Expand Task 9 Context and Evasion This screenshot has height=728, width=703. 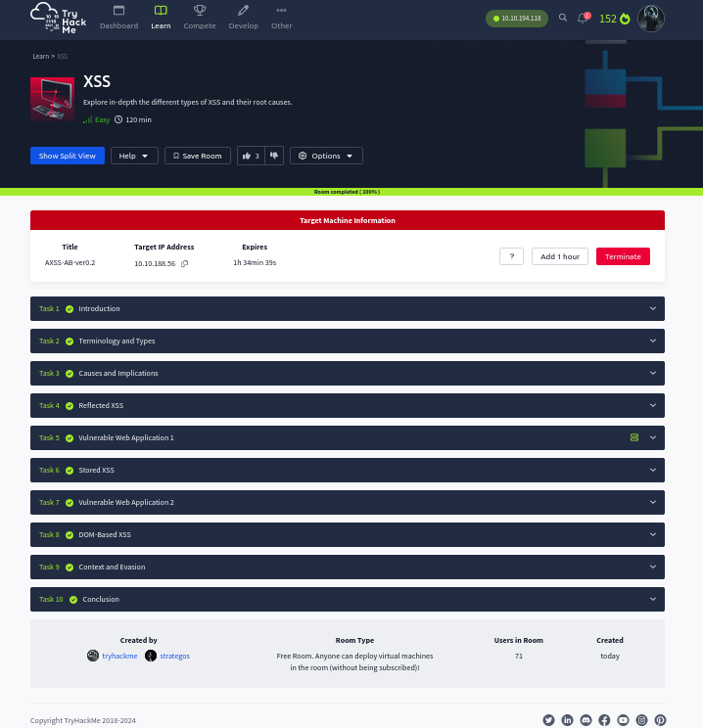point(348,567)
